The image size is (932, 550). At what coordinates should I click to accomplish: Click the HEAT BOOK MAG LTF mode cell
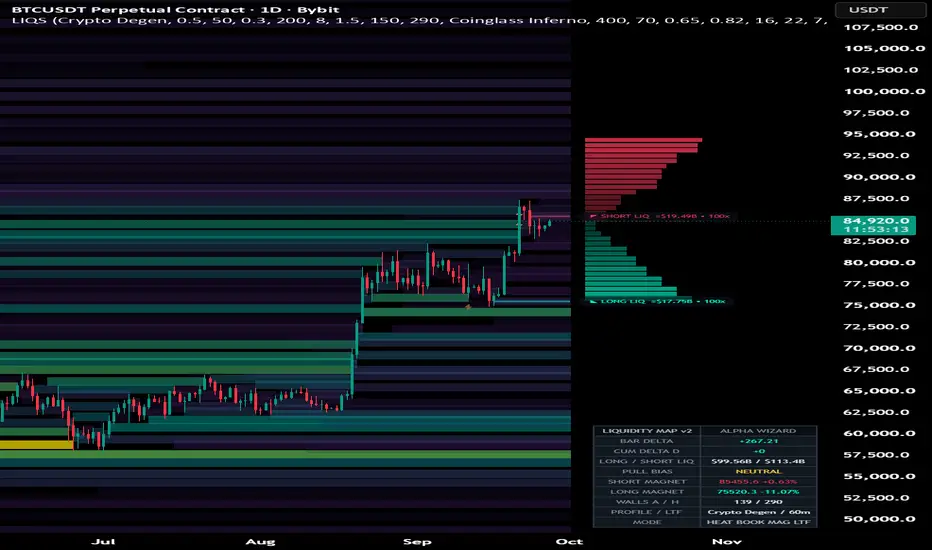click(x=758, y=522)
